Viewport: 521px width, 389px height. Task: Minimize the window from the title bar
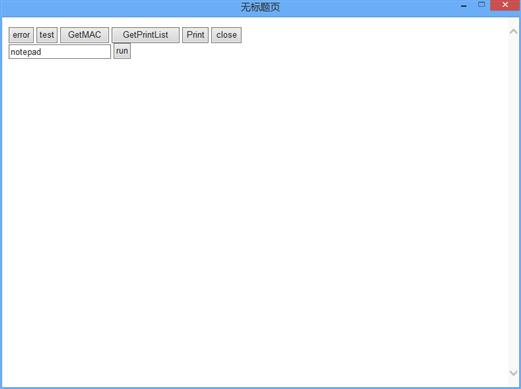(464, 6)
